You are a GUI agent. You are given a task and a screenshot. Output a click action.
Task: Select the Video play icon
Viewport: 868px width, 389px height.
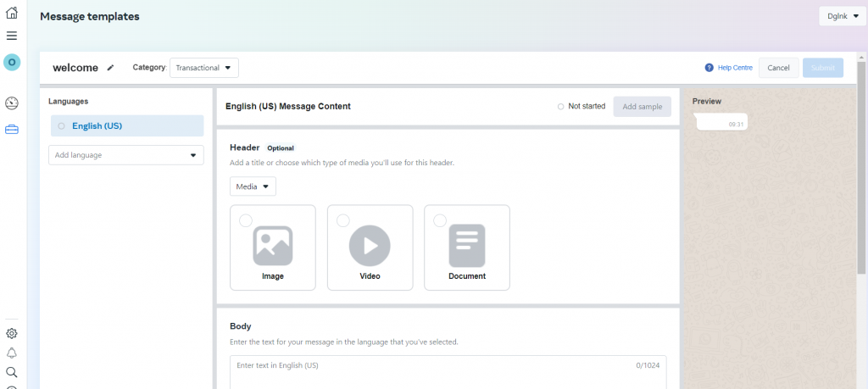(370, 246)
